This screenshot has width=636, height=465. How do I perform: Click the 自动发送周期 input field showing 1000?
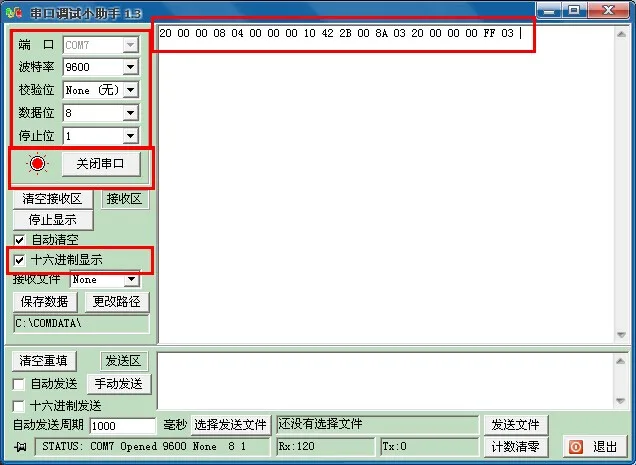(x=122, y=426)
